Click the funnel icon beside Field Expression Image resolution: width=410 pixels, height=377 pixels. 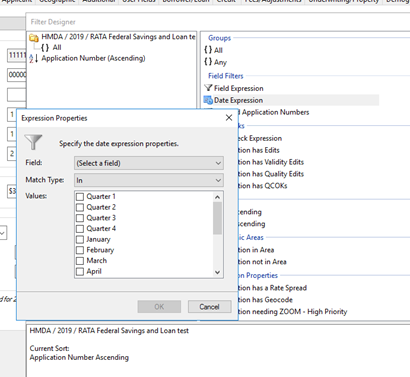208,88
